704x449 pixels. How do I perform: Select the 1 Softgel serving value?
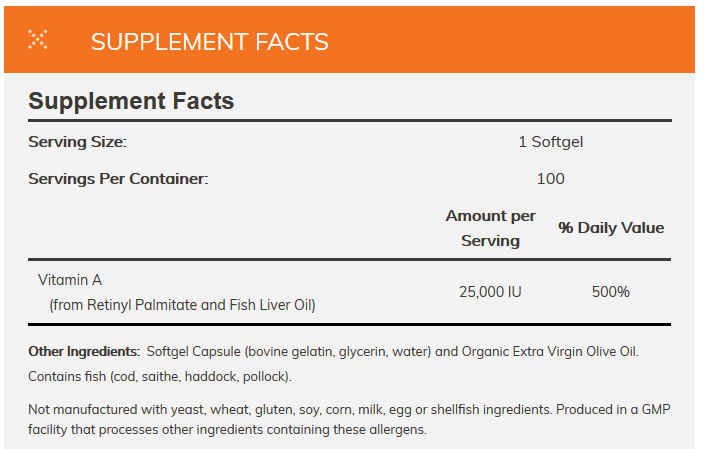click(x=550, y=141)
